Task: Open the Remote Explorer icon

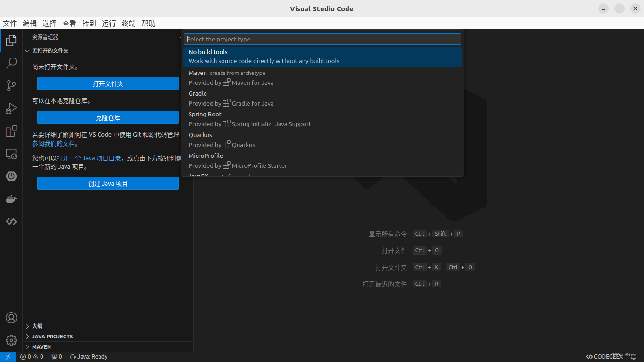Action: click(11, 154)
